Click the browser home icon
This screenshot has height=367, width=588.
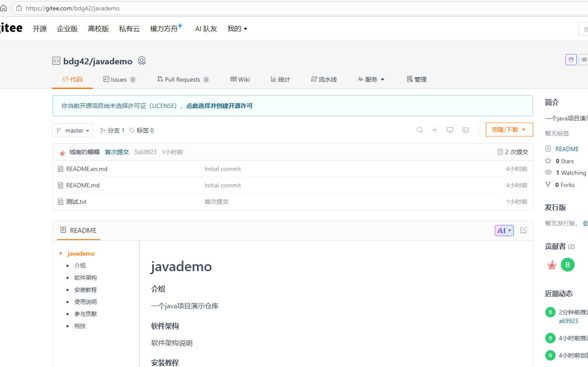[3, 8]
